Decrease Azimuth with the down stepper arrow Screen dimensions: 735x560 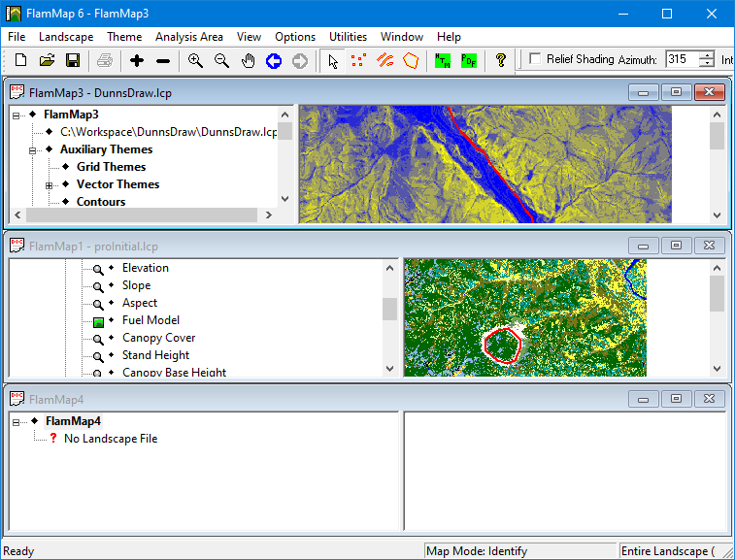pyautogui.click(x=707, y=63)
